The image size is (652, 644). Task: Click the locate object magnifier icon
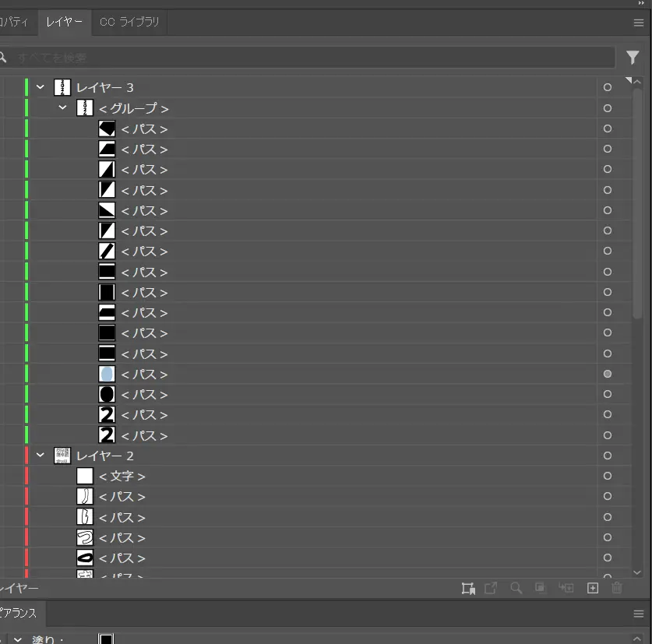click(x=516, y=589)
